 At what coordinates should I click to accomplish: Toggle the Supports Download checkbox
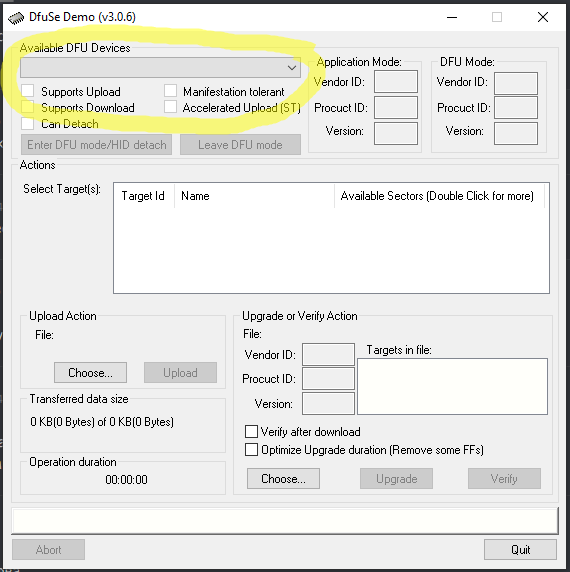point(28,107)
